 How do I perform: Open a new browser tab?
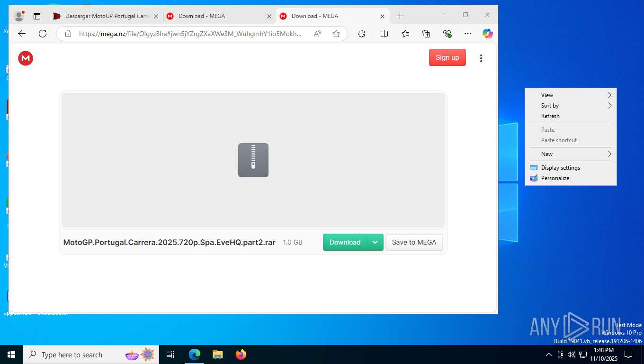pyautogui.click(x=400, y=16)
